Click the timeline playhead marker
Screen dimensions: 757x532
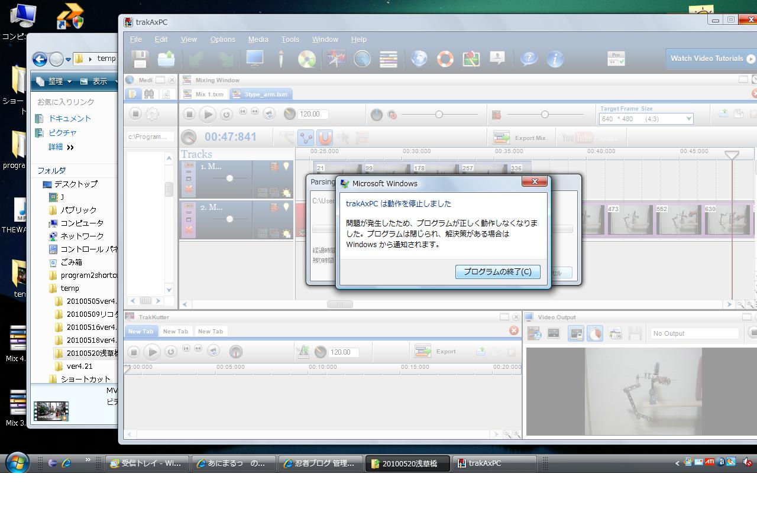click(x=732, y=155)
